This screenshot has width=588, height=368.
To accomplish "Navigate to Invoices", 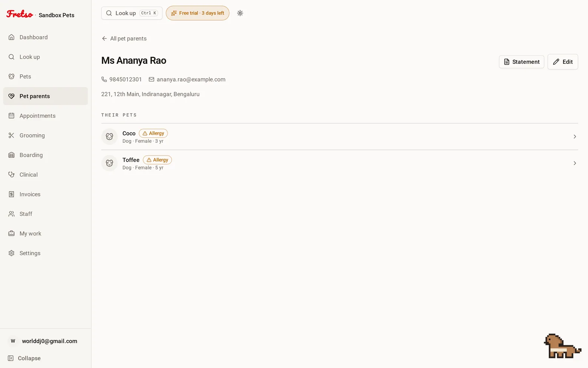I will (x=45, y=194).
